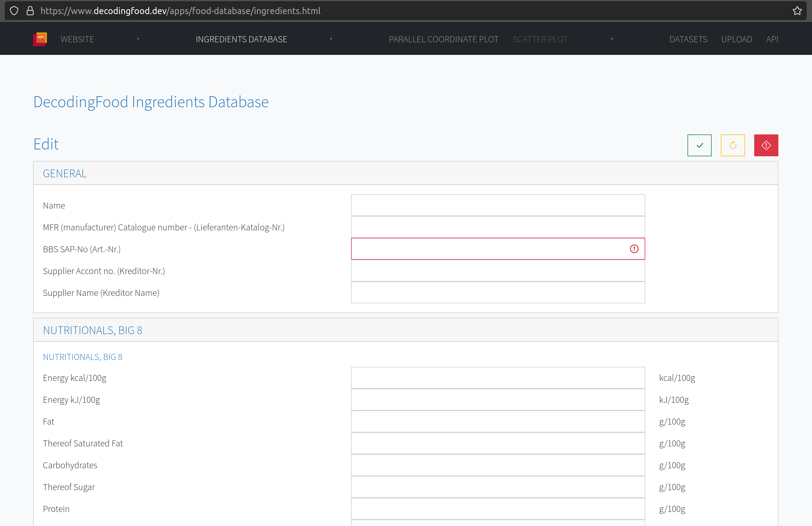
Task: Click the green checkmark save button
Action: pos(699,145)
